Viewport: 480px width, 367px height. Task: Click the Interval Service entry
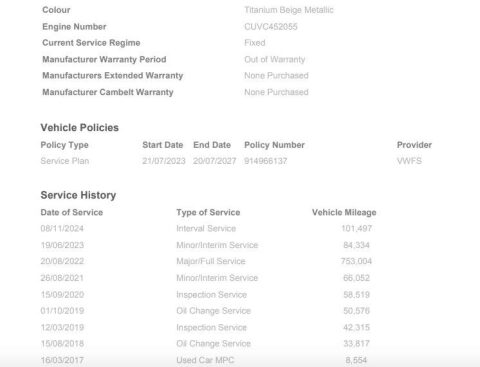pyautogui.click(x=206, y=229)
